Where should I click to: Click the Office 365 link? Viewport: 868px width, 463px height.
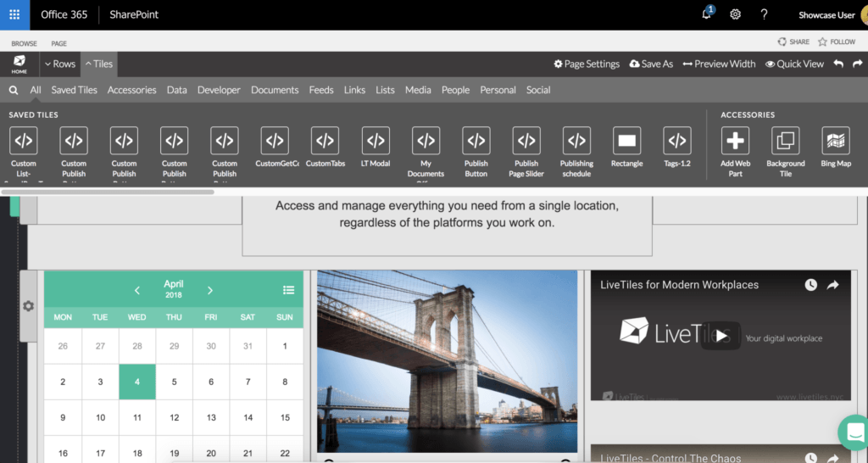pyautogui.click(x=64, y=15)
